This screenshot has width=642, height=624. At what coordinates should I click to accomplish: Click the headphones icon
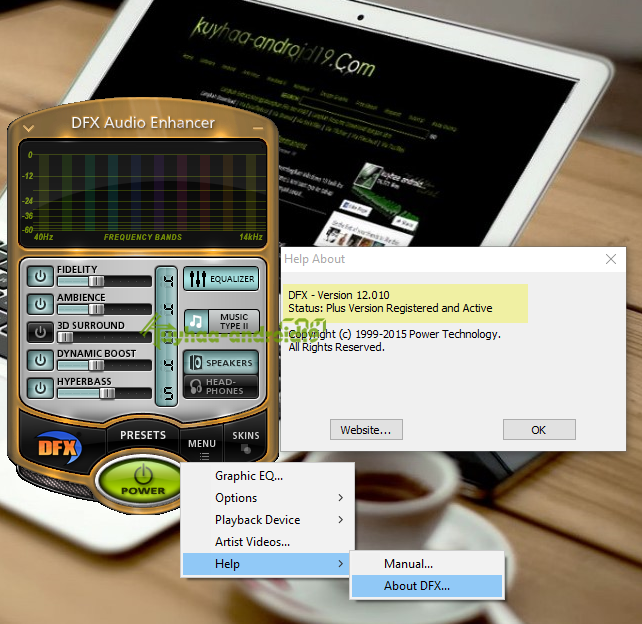(196, 386)
